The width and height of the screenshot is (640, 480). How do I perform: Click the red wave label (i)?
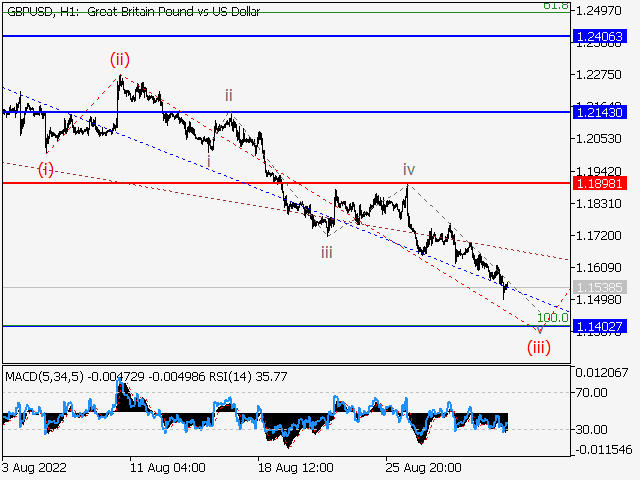point(46,169)
